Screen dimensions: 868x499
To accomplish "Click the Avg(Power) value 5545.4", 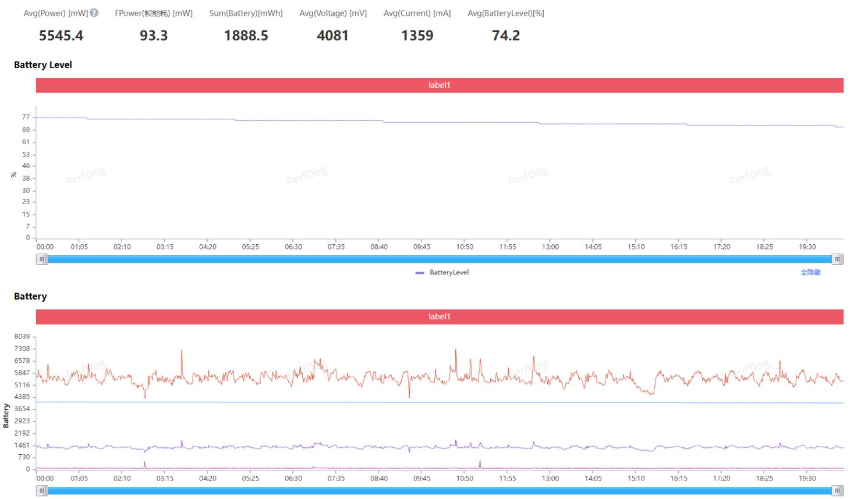I will click(61, 36).
